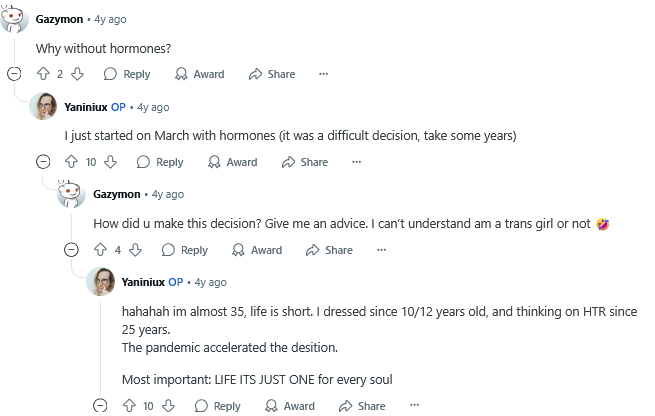
Task: Share Gazymon's "How did u make" comment
Action: click(329, 250)
